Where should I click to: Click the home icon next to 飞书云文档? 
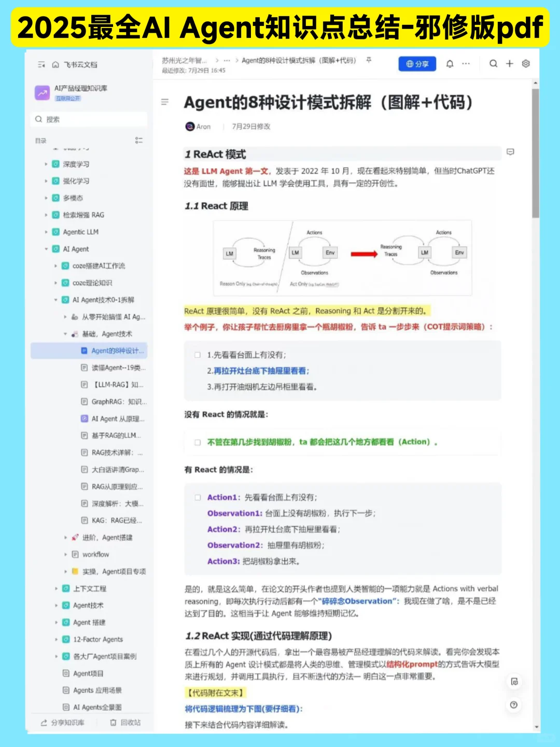55,65
